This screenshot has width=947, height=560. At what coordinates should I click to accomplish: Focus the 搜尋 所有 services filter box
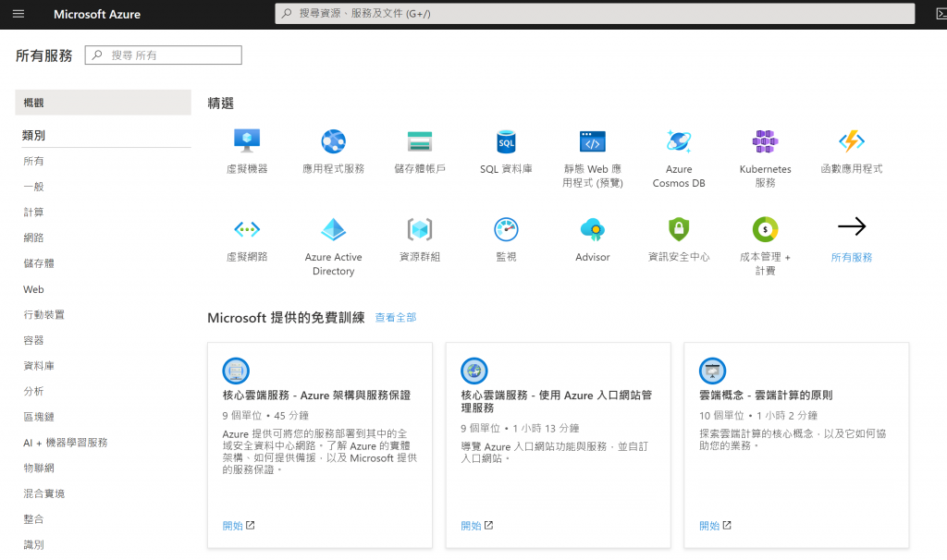pos(163,55)
